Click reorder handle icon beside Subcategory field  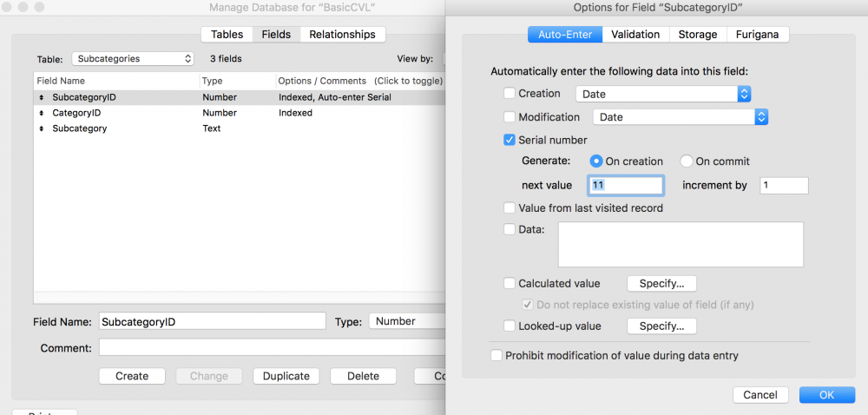[x=42, y=128]
